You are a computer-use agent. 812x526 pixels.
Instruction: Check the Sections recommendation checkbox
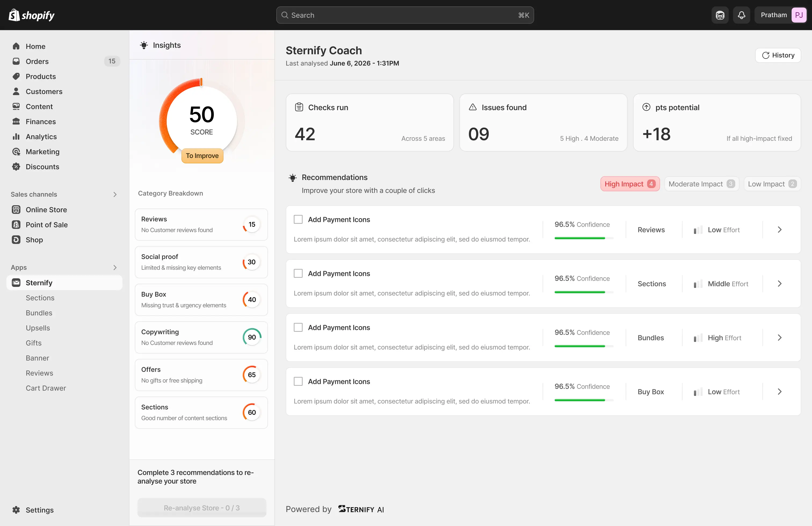pos(298,273)
